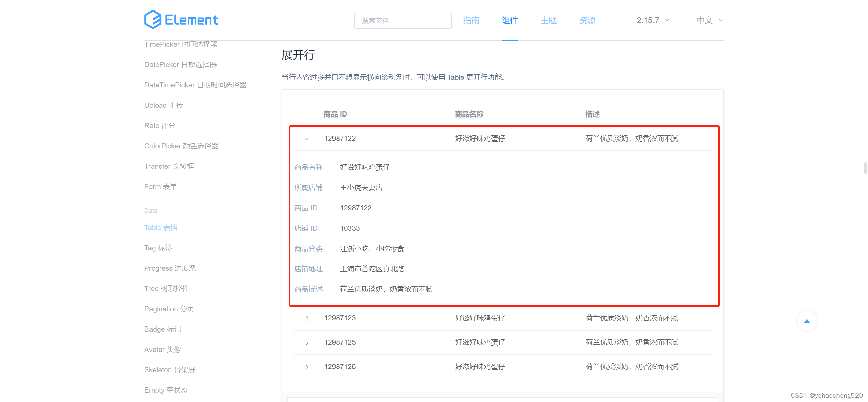Click the 商品名称 column header
Viewport: 868px width, 402px height.
[x=469, y=114]
